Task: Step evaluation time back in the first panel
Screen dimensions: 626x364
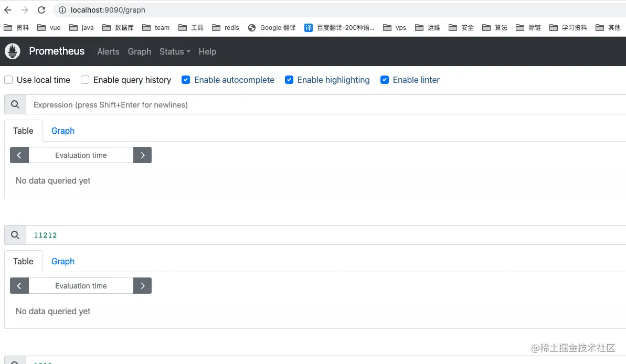Action: [x=19, y=155]
